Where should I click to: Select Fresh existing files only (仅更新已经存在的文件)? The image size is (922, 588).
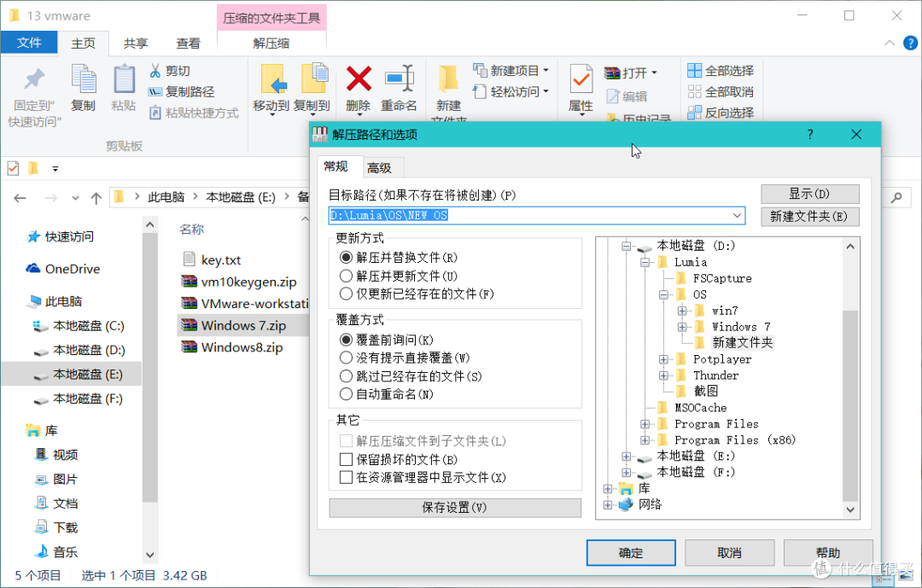pyautogui.click(x=417, y=294)
